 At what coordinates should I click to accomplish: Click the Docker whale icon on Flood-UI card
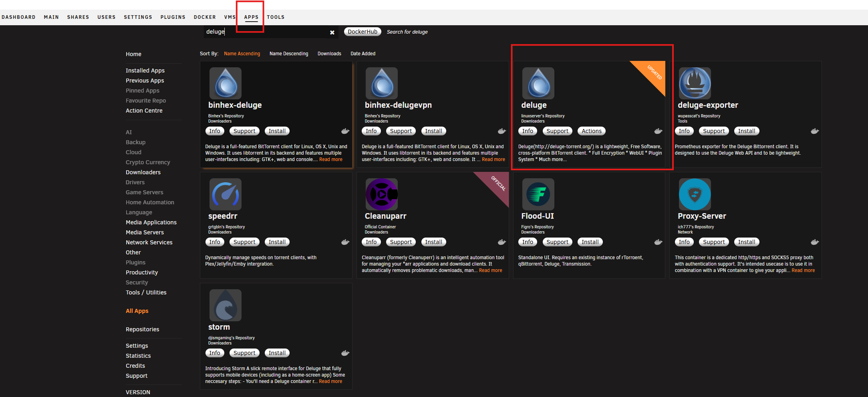pos(658,242)
